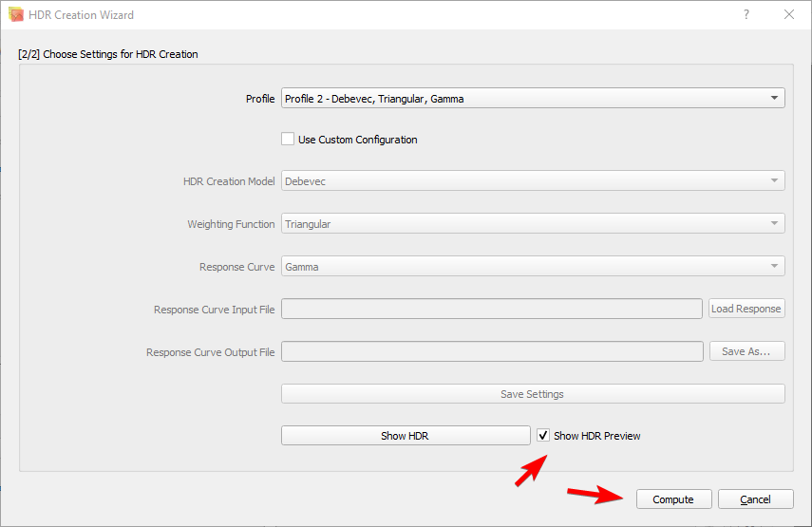Expand the HDR Creation Model dropdown
The height and width of the screenshot is (527, 812).
pos(532,181)
